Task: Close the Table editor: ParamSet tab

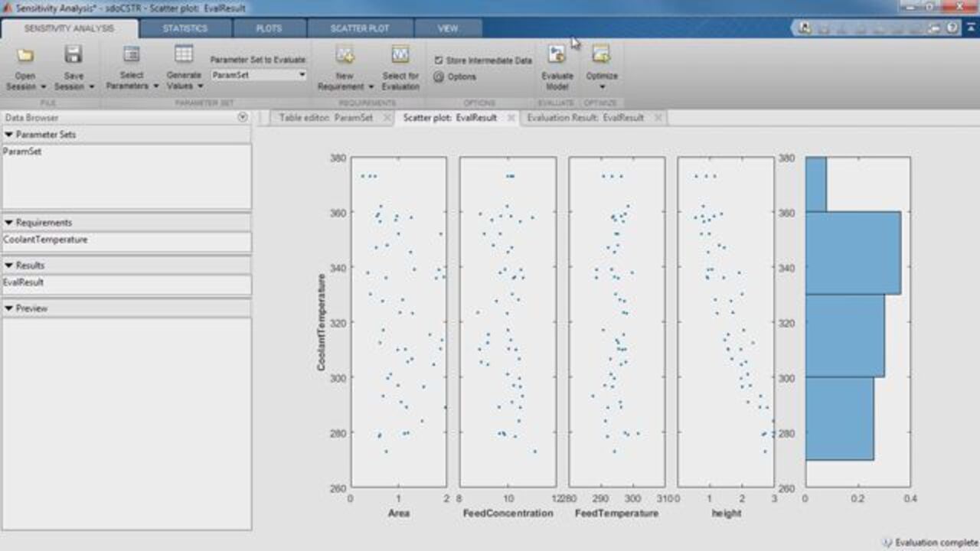Action: [387, 118]
